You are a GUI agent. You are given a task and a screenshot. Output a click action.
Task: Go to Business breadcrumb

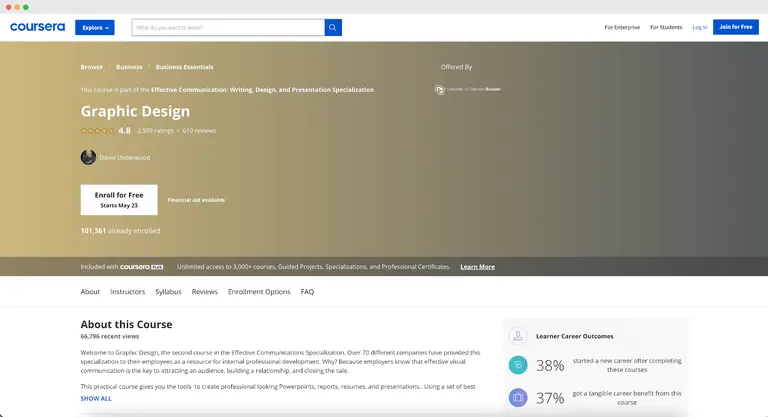click(x=129, y=67)
